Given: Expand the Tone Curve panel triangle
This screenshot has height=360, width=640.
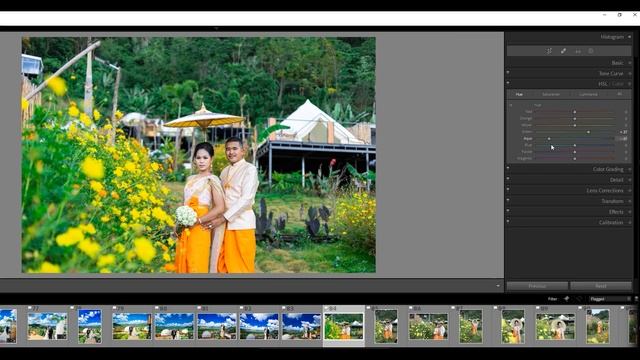Looking at the screenshot, I should point(630,73).
